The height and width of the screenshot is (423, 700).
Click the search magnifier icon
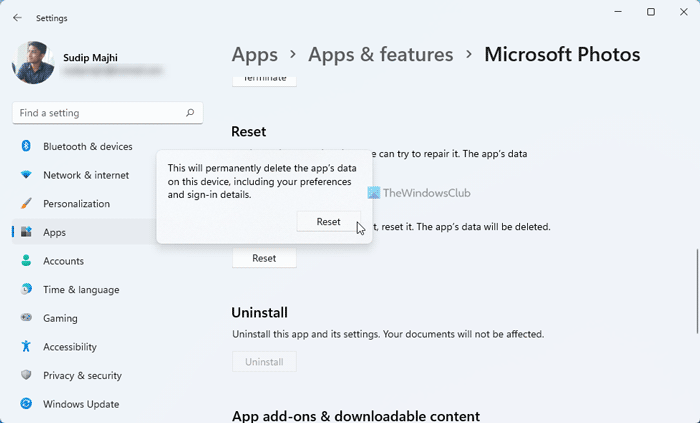click(x=190, y=113)
